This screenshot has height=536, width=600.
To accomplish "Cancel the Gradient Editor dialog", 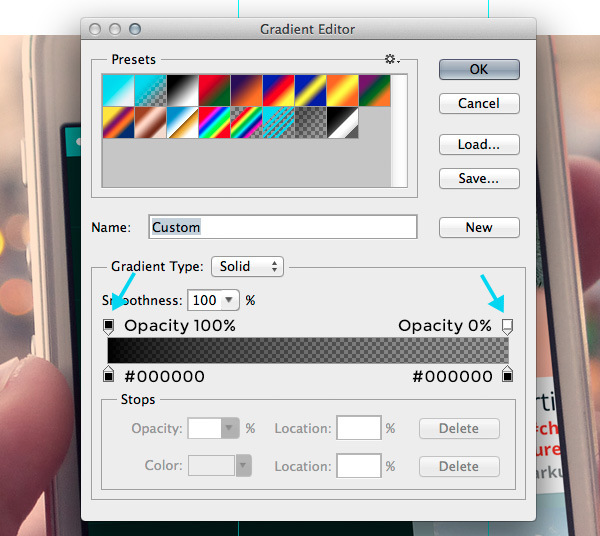I will [479, 103].
